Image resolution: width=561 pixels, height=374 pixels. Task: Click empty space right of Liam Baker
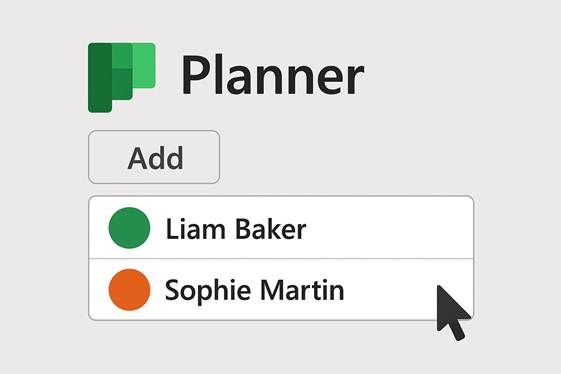[x=388, y=228]
